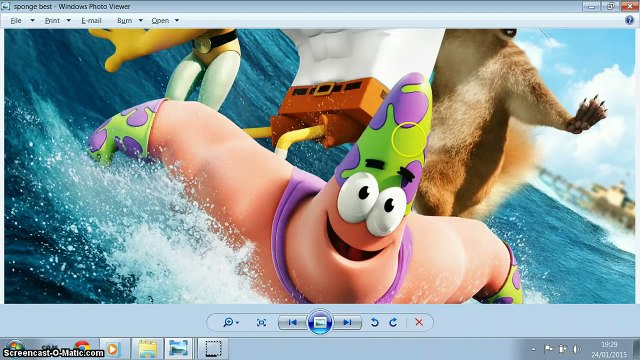Viewport: 640px width, 360px height.
Task: Open the media player taskbar icon
Action: (x=115, y=349)
